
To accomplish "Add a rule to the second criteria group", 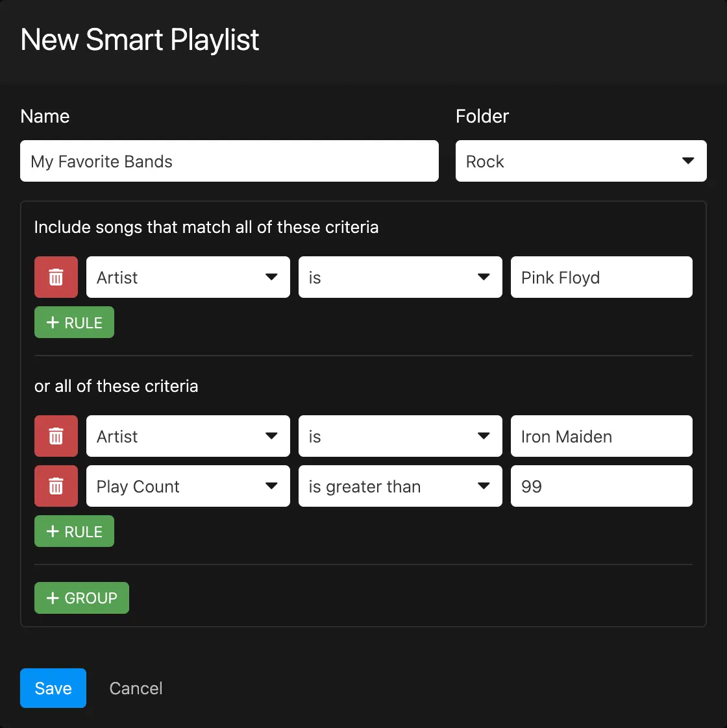I will pos(74,531).
